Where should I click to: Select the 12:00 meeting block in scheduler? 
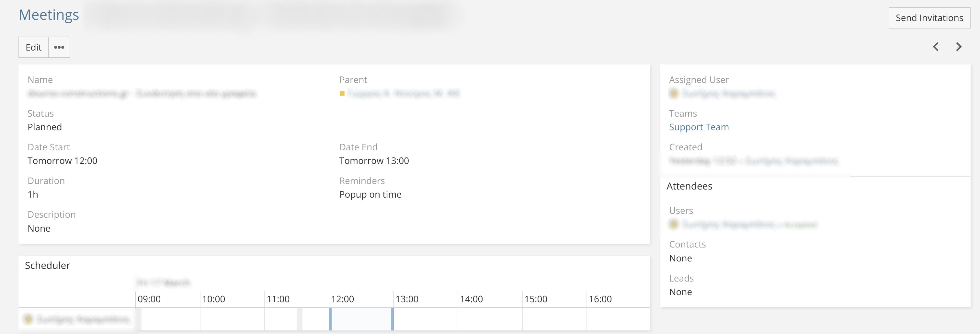point(361,319)
